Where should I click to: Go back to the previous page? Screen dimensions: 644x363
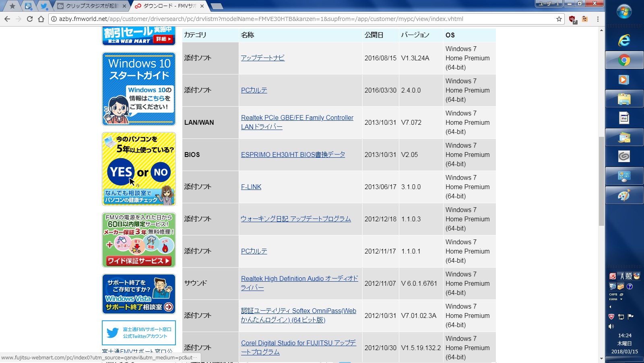tap(7, 19)
